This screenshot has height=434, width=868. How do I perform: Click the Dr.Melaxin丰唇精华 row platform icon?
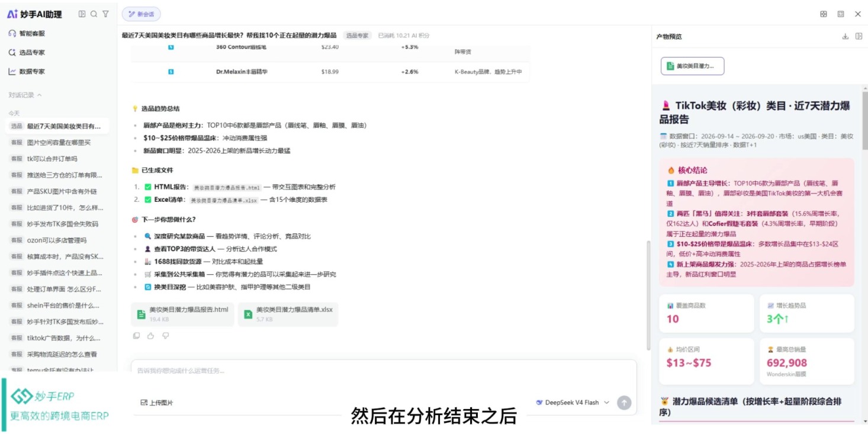tap(171, 72)
